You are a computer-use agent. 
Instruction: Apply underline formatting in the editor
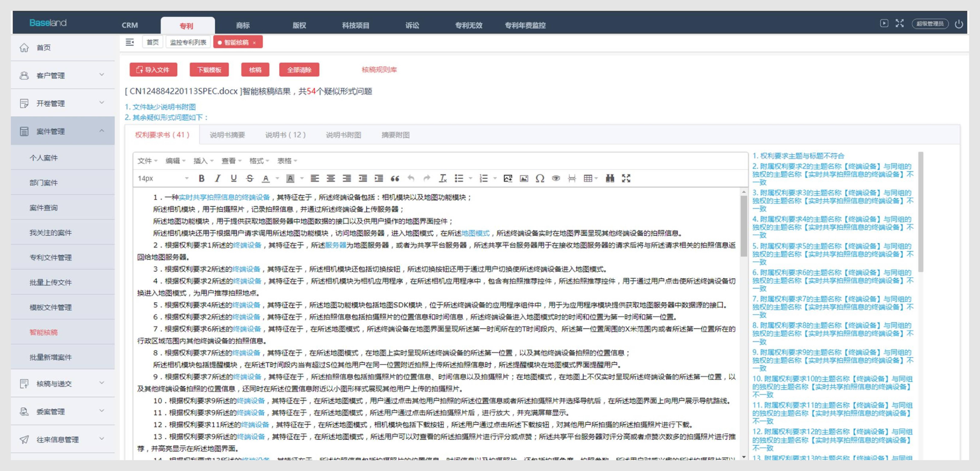pyautogui.click(x=234, y=178)
